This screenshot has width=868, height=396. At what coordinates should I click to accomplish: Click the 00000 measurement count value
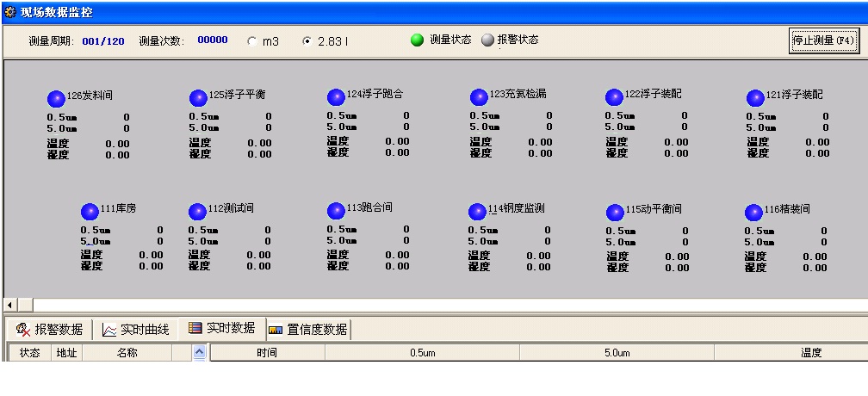point(213,40)
